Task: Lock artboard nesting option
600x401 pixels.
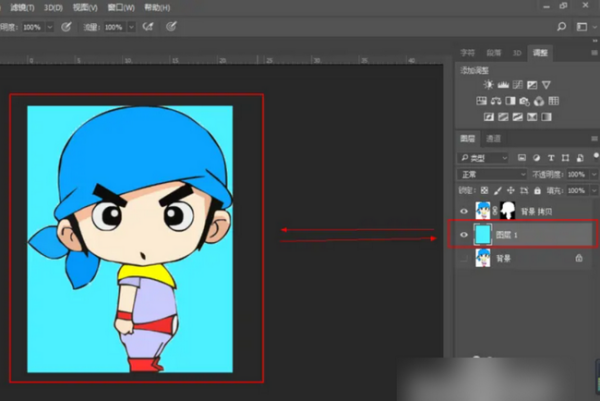Action: click(x=524, y=190)
